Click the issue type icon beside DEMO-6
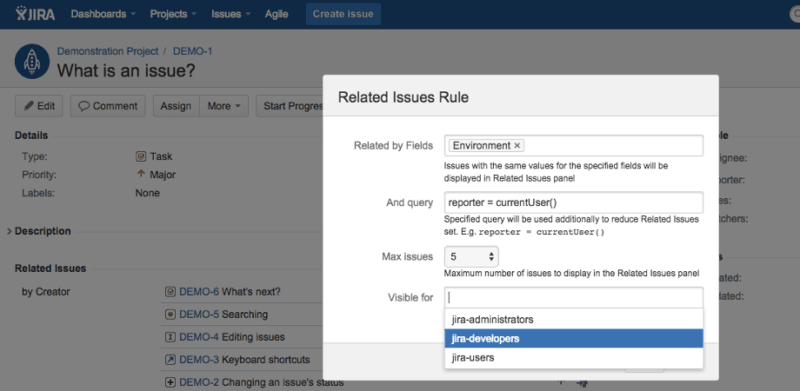 170,292
